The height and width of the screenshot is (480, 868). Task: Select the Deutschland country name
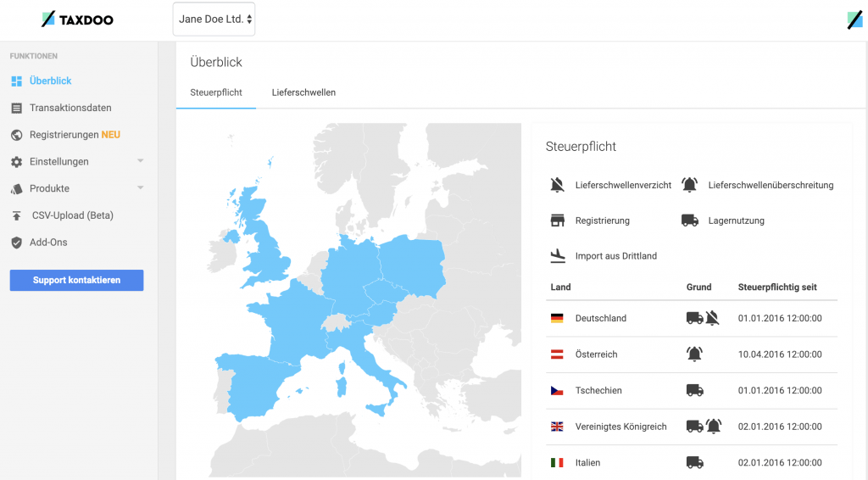tap(601, 318)
